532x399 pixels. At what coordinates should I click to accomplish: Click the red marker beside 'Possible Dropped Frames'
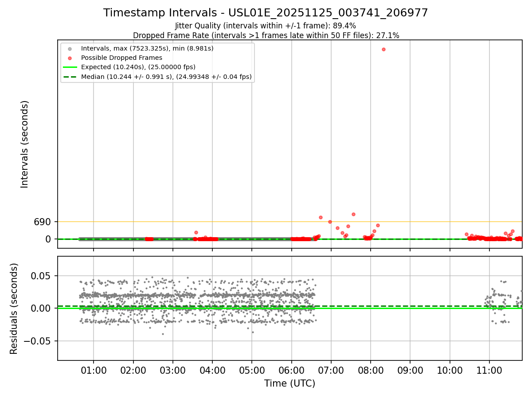[70, 58]
